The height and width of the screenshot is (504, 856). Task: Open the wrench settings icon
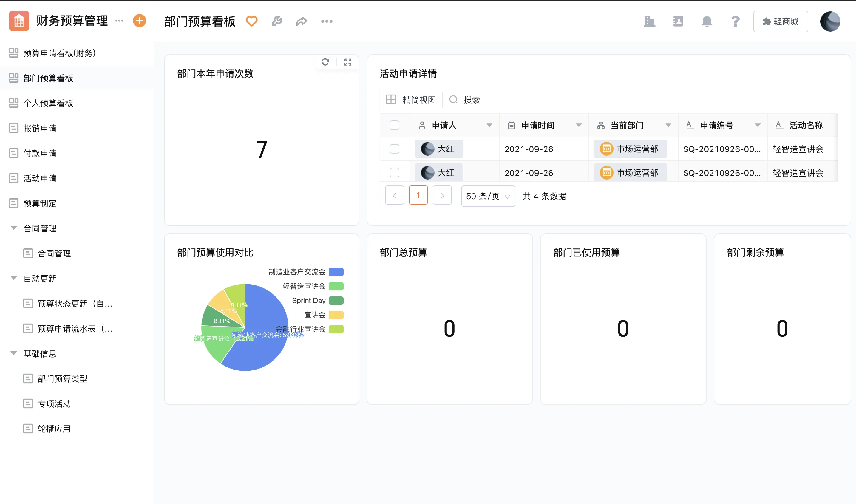277,21
